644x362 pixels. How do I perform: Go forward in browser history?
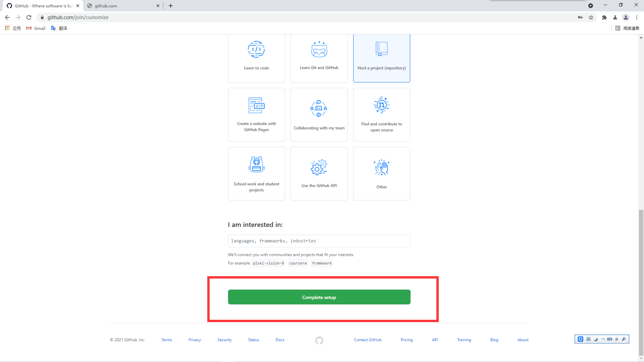point(18,17)
